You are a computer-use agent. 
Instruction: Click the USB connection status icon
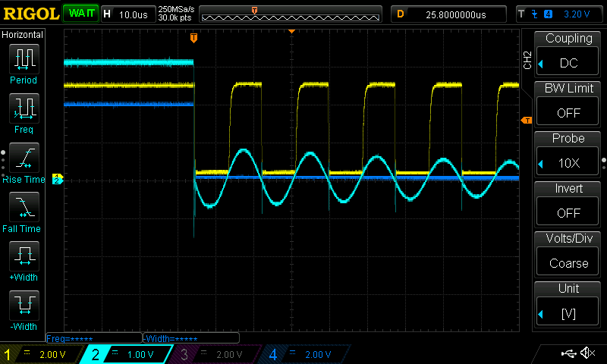pos(568,353)
